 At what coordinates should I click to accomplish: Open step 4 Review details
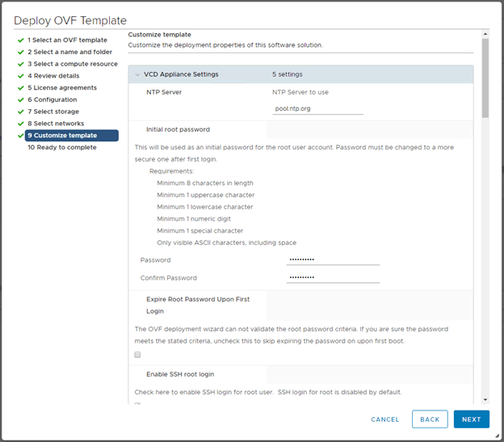tap(57, 76)
